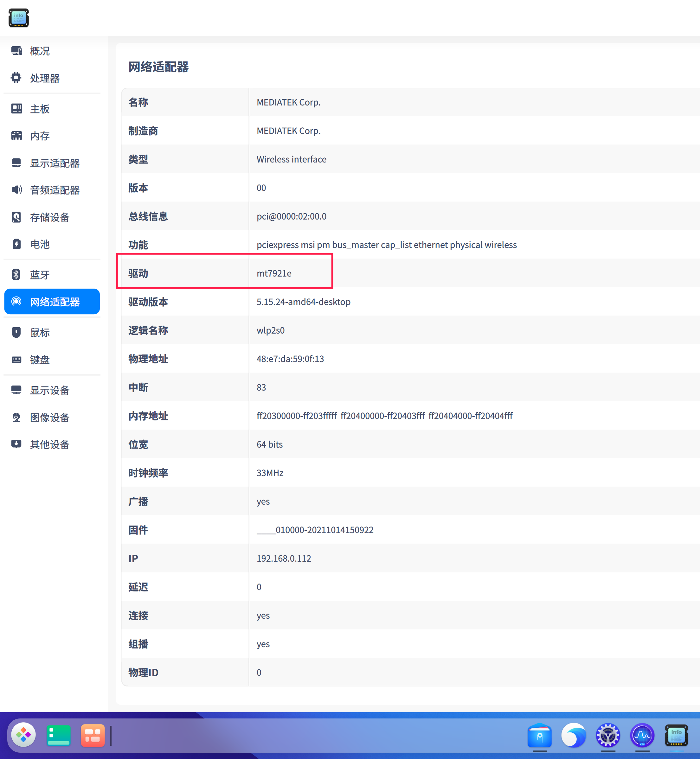Open the browser from the dock

click(573, 735)
